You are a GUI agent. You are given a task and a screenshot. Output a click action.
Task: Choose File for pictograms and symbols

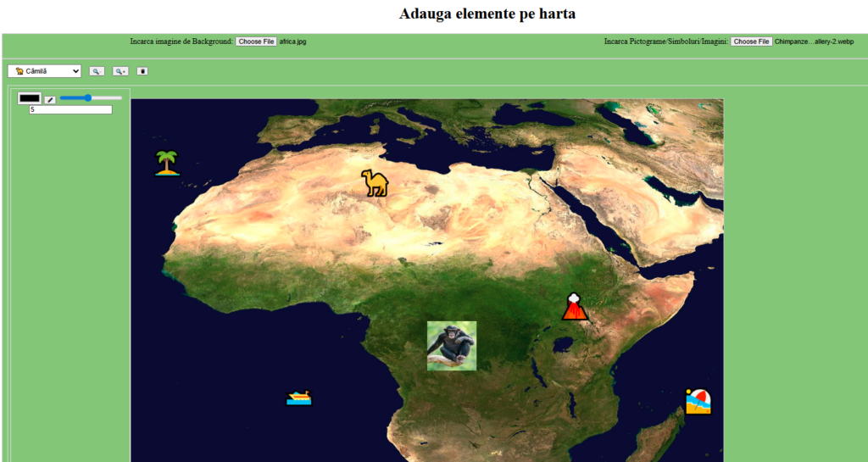751,42
